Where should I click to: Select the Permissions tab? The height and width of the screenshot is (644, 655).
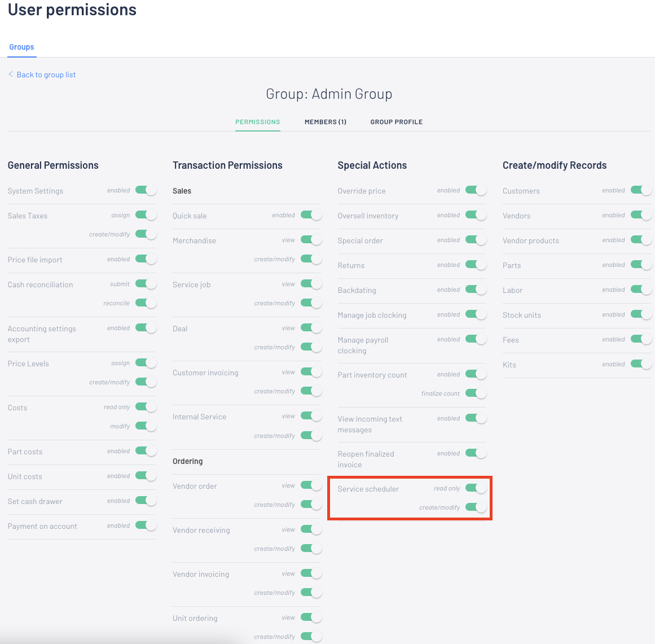click(x=257, y=121)
